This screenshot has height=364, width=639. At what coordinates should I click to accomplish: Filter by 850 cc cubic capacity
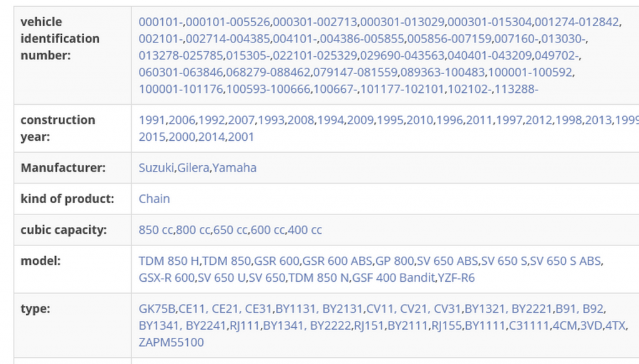pos(155,229)
